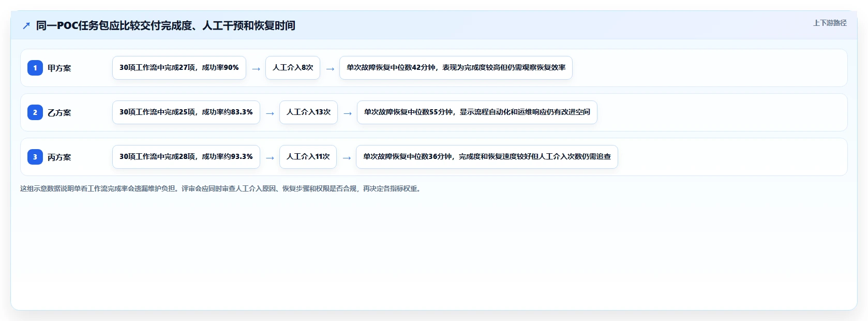This screenshot has width=868, height=321.
Task: Click the 上下游路径 label at top right
Action: coord(830,23)
